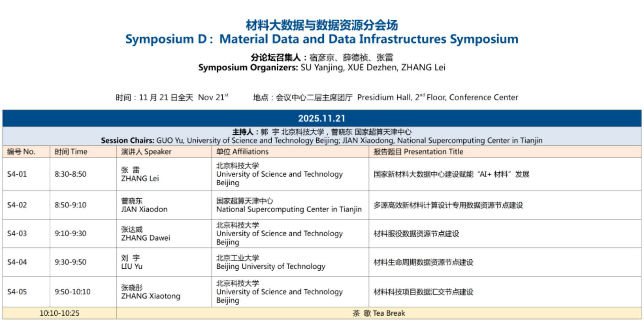Select speaker ZHANG Lei in the table
This screenshot has width=644, height=321.
pyautogui.click(x=140, y=178)
